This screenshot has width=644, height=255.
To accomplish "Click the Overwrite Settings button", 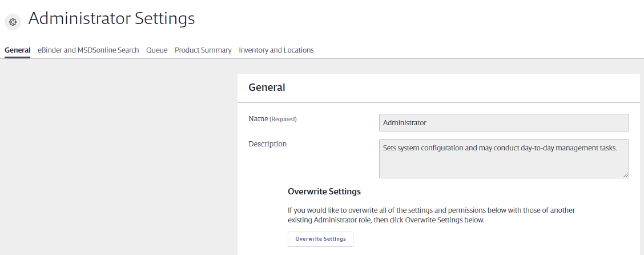I will point(320,239).
